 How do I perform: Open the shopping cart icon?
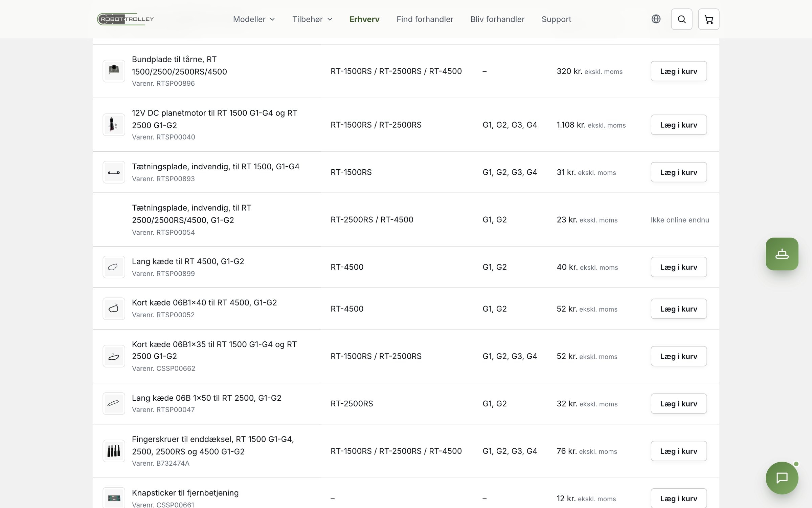tap(708, 19)
